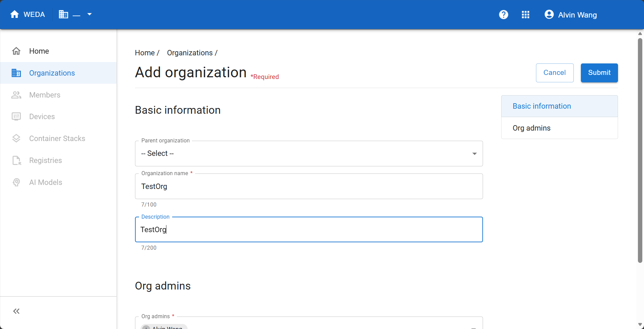Screen dimensions: 644x329
Task: Click the WEDA brand text
Action: 34,15
